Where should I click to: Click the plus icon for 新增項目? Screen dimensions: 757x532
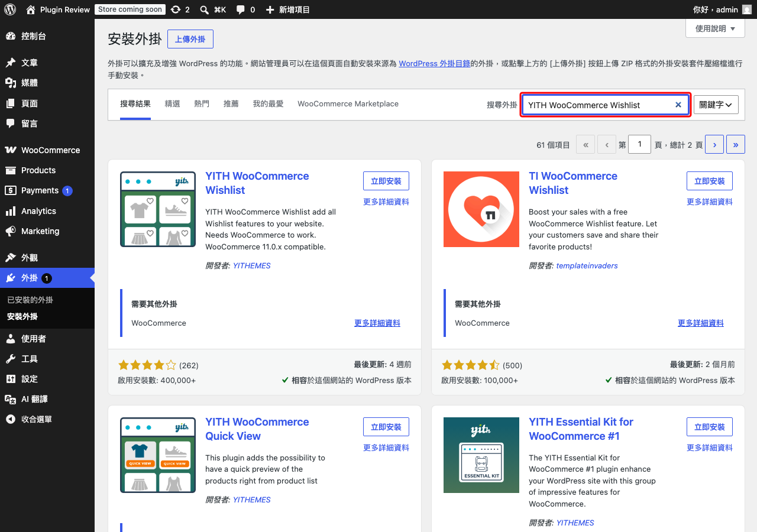coord(270,9)
